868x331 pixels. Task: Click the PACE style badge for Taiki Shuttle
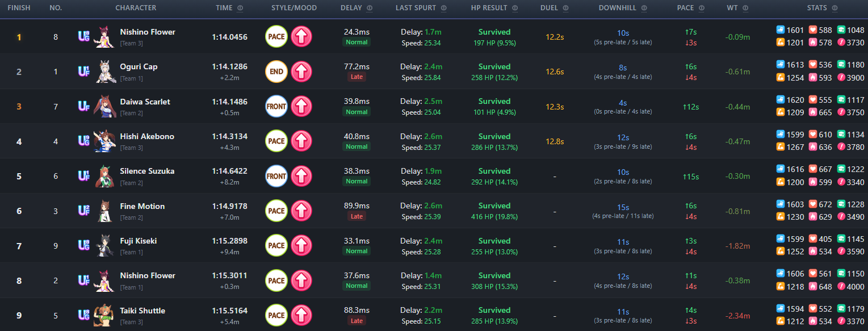pos(276,315)
